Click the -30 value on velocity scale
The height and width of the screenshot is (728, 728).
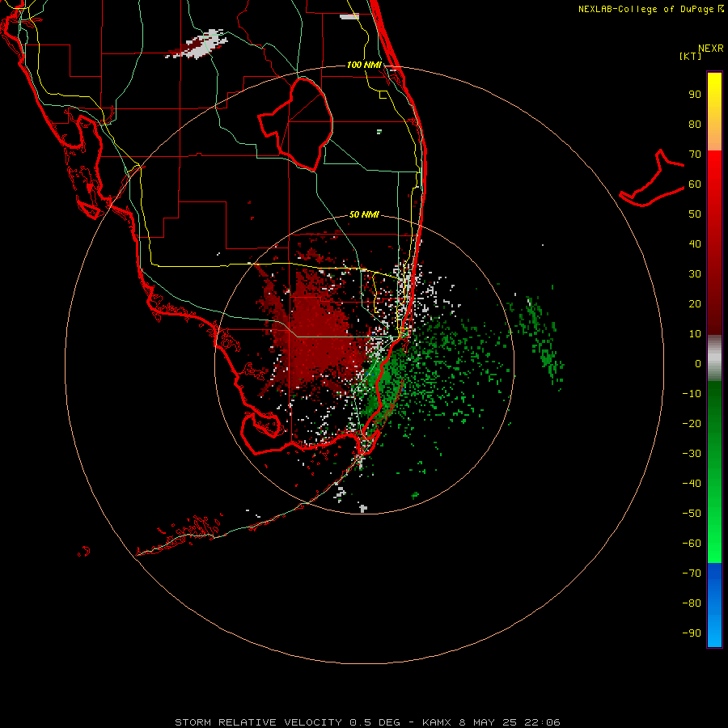tap(692, 454)
